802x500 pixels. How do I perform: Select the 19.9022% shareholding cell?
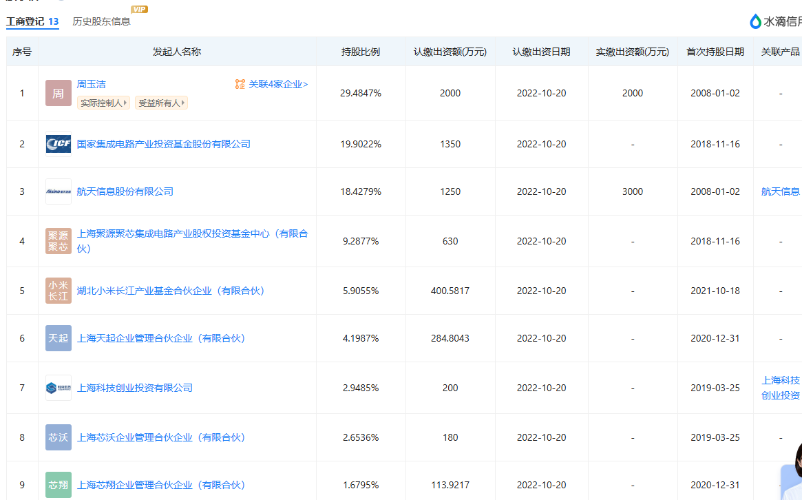pyautogui.click(x=361, y=144)
